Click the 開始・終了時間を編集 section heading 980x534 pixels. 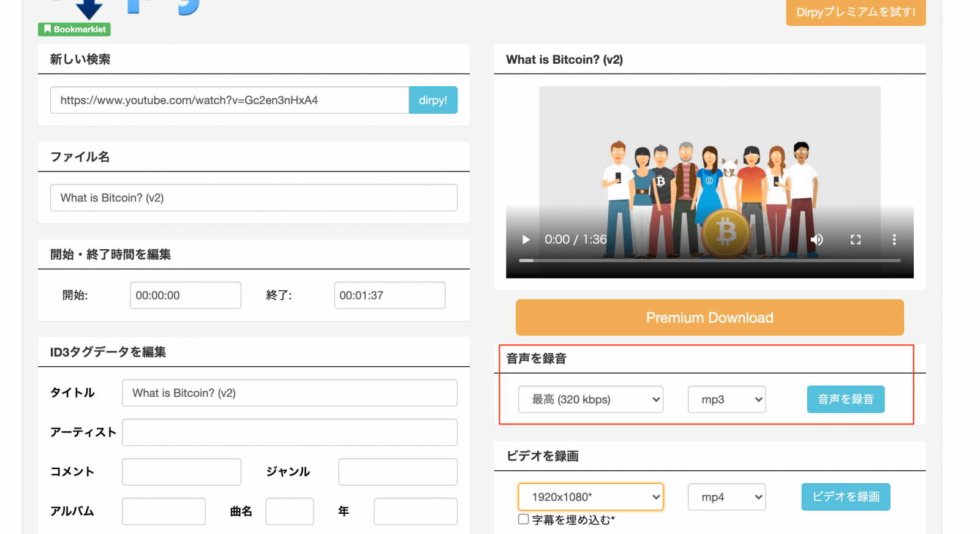click(x=110, y=254)
